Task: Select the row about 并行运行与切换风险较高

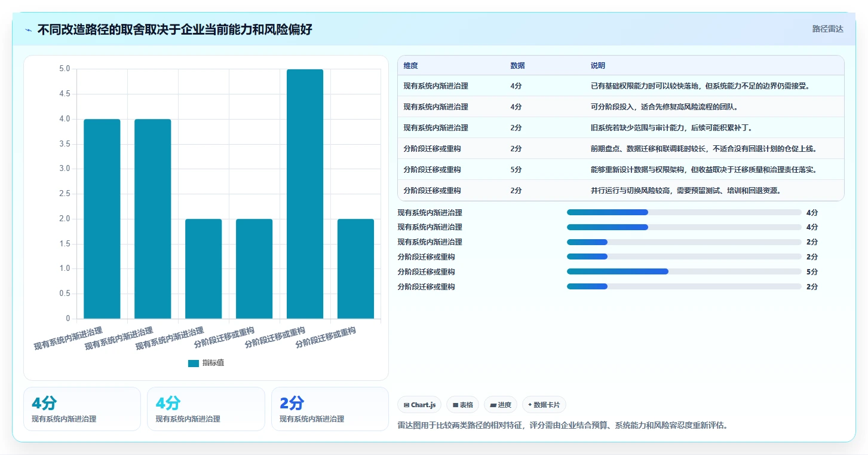Action: click(x=621, y=190)
